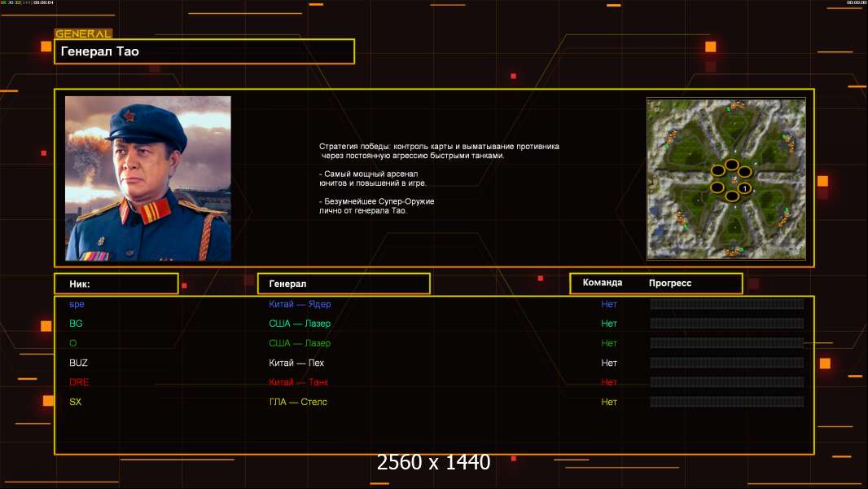Click general "Китай — Танк"

pyautogui.click(x=298, y=382)
